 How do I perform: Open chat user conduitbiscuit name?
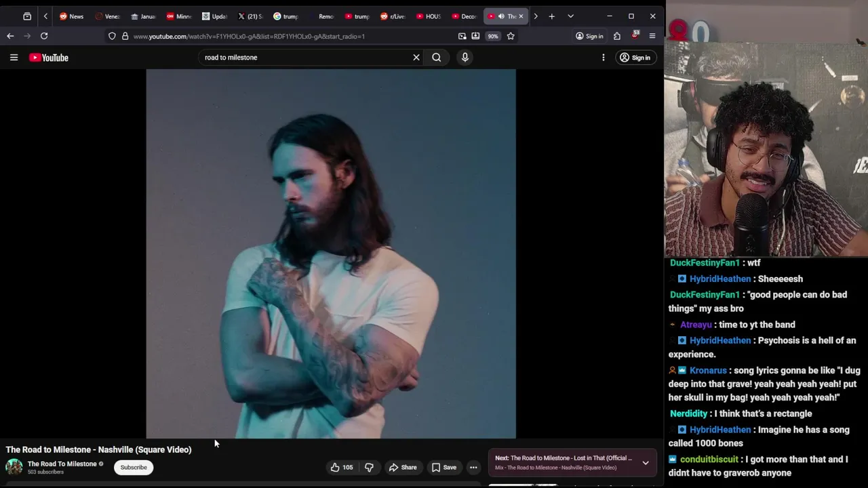pyautogui.click(x=709, y=459)
